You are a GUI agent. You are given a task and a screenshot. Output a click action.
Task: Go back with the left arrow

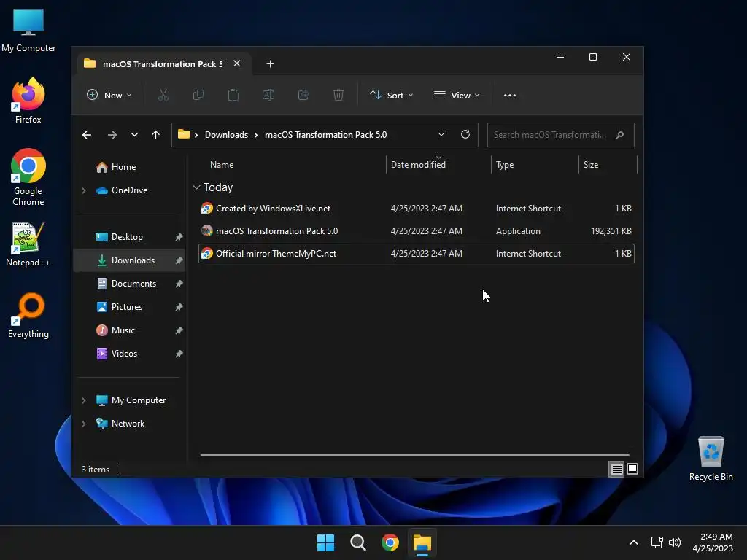tap(87, 135)
